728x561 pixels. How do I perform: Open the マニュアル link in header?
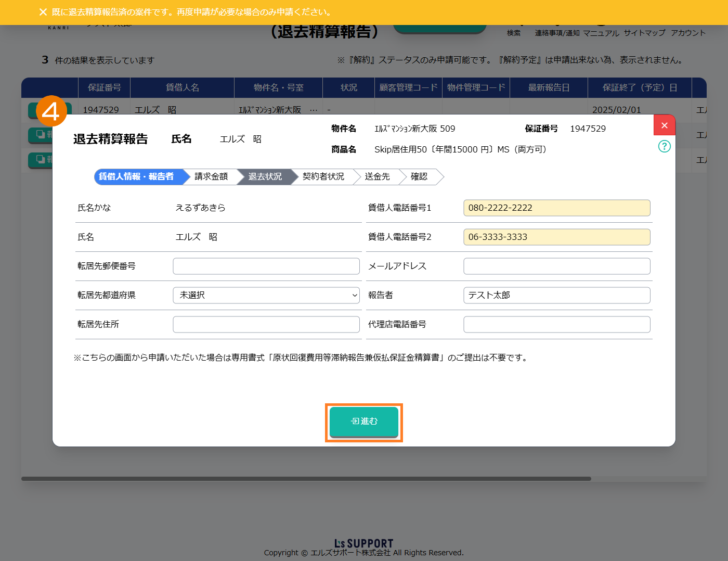[601, 33]
